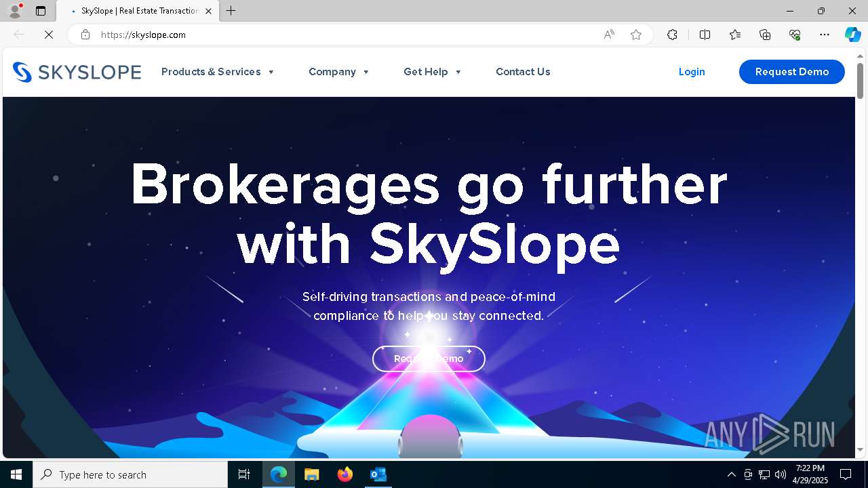
Task: Go back to the previous page
Action: 19,35
